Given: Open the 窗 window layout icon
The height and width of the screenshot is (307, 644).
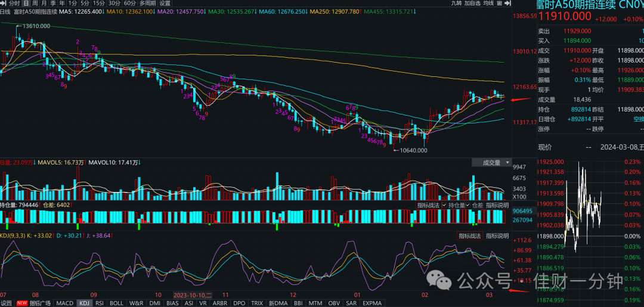Looking at the screenshot, I should tap(500, 3).
